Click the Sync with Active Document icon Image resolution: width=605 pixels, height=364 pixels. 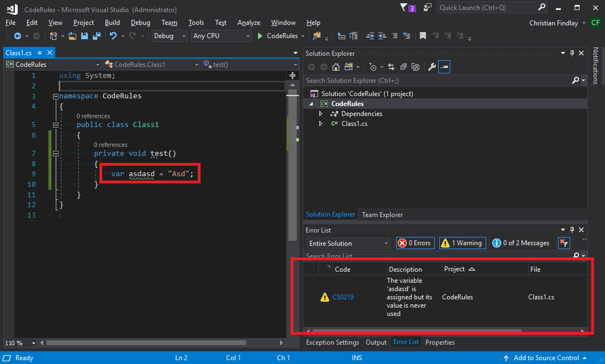tap(391, 67)
